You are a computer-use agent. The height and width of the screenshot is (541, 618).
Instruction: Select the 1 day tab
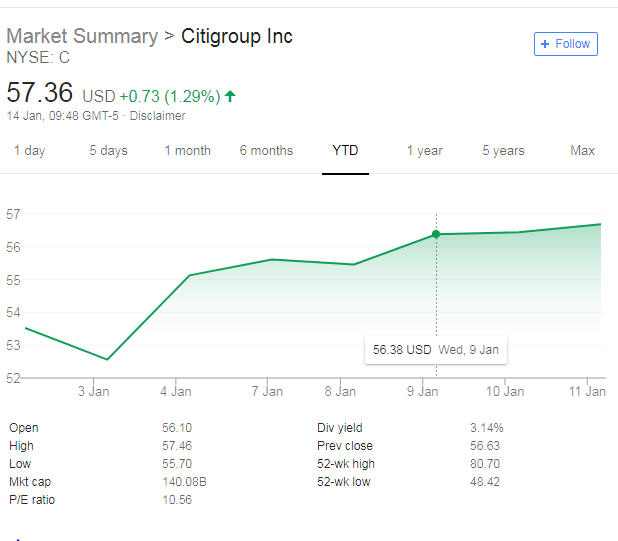pyautogui.click(x=29, y=151)
